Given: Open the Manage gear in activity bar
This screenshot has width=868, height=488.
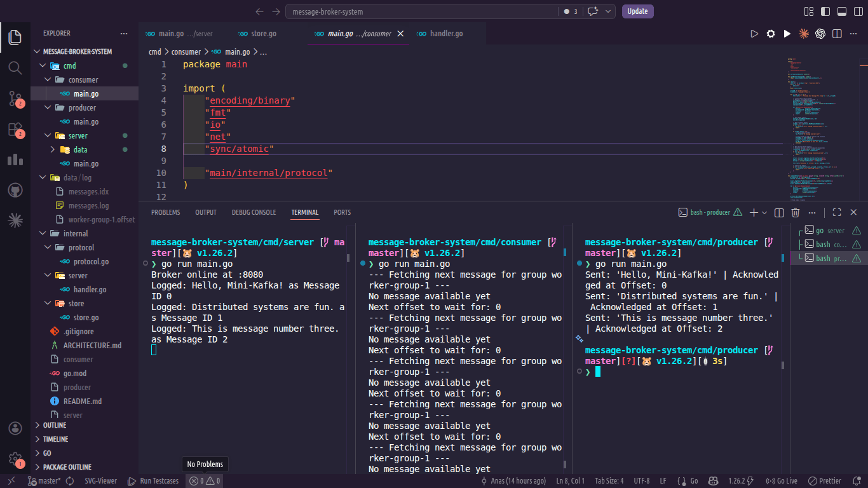Looking at the screenshot, I should pyautogui.click(x=15, y=459).
